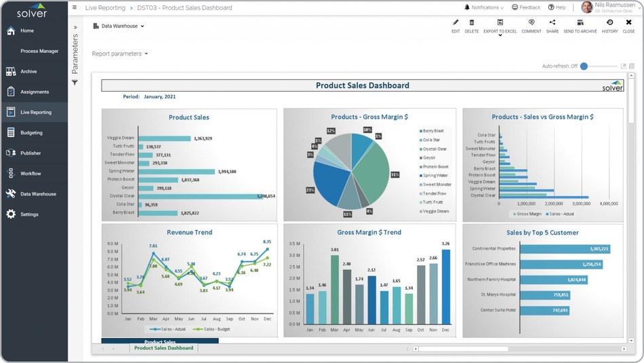Click the Parameters filter funnel icon
This screenshot has height=363, width=644.
pos(75,83)
